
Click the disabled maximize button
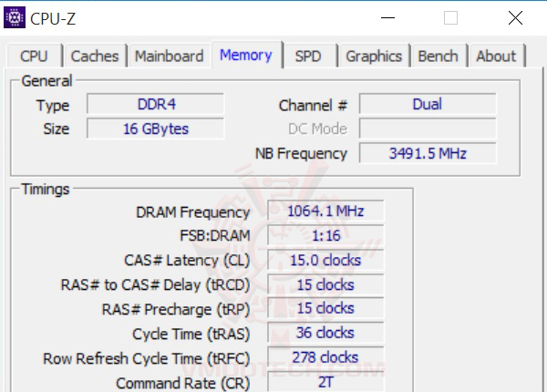pos(450,18)
